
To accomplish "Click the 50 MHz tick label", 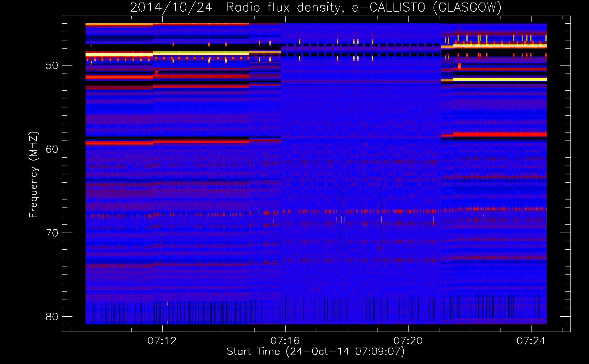I will point(52,66).
